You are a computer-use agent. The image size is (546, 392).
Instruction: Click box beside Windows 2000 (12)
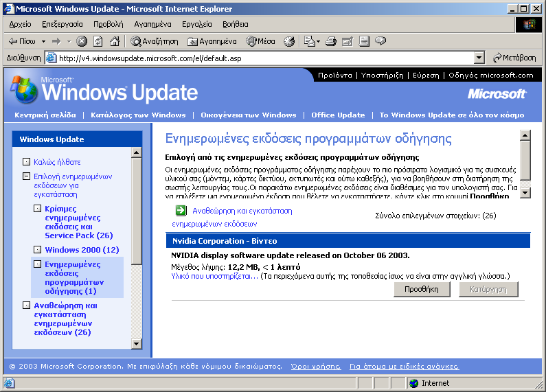point(37,249)
